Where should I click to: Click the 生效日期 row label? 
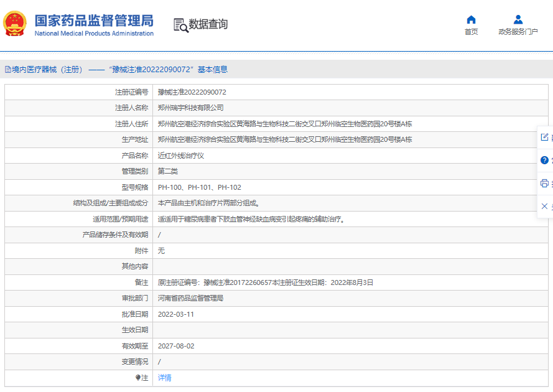[135, 330]
